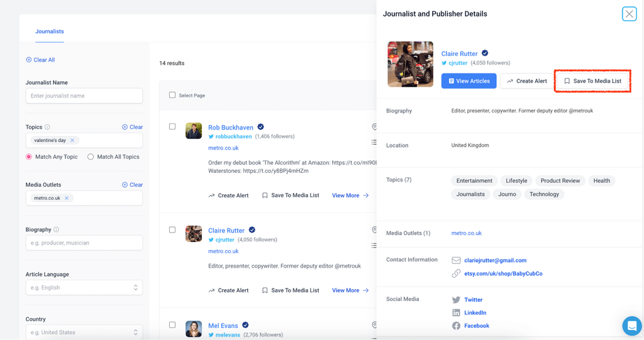Screen dimensions: 644x340
Task: Tick the checkbox beside Rob Buckhaven
Action: 172,126
